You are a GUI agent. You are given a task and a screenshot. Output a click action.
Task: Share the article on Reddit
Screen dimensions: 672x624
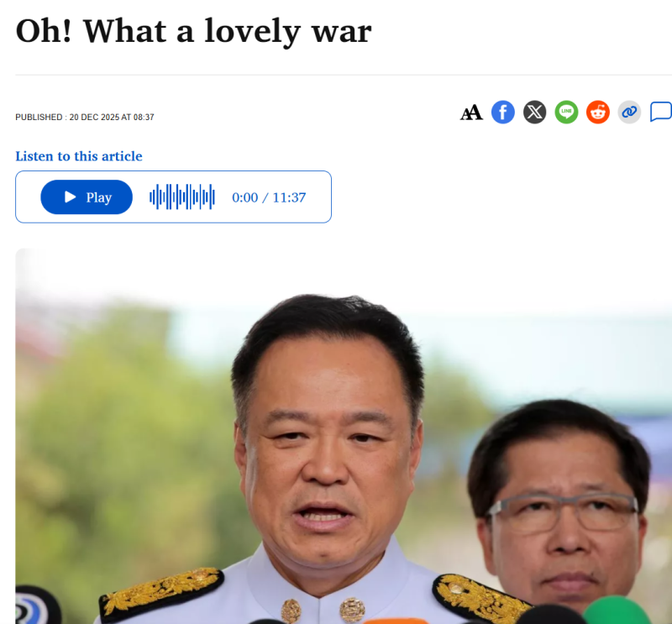[x=598, y=113]
